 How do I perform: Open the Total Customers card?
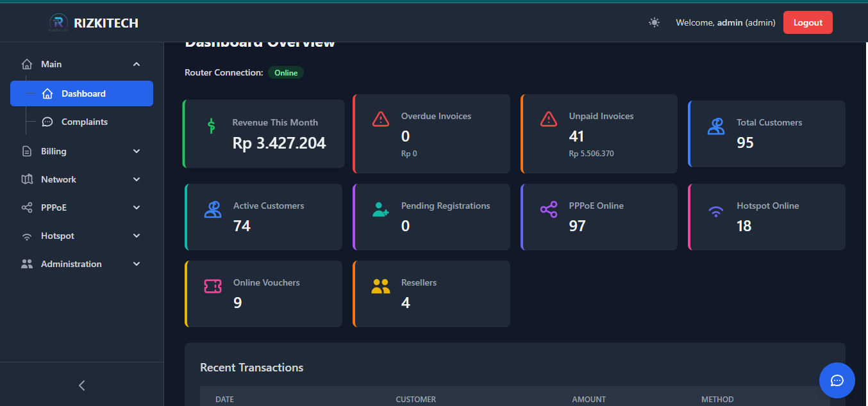point(767,134)
